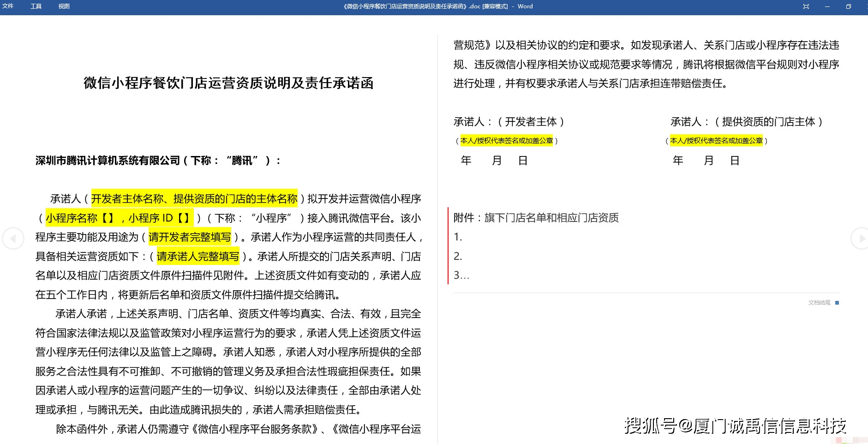Click the auto-hide reading toolbar icon
Viewport: 868px width, 444px height.
pos(806,6)
